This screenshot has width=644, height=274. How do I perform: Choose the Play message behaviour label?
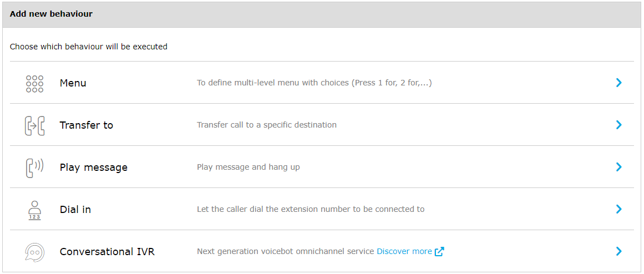tap(93, 168)
